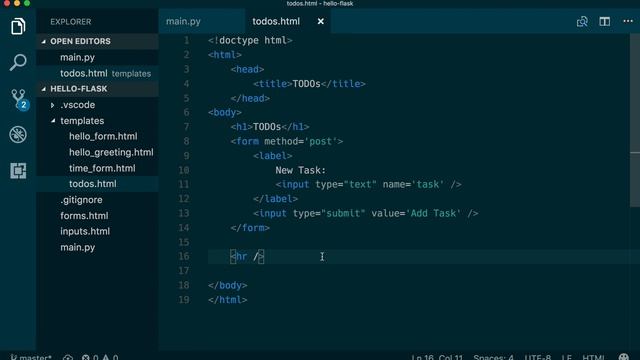Click the opening body tag on line 6
Screen dimensions: 640x360
point(224,112)
